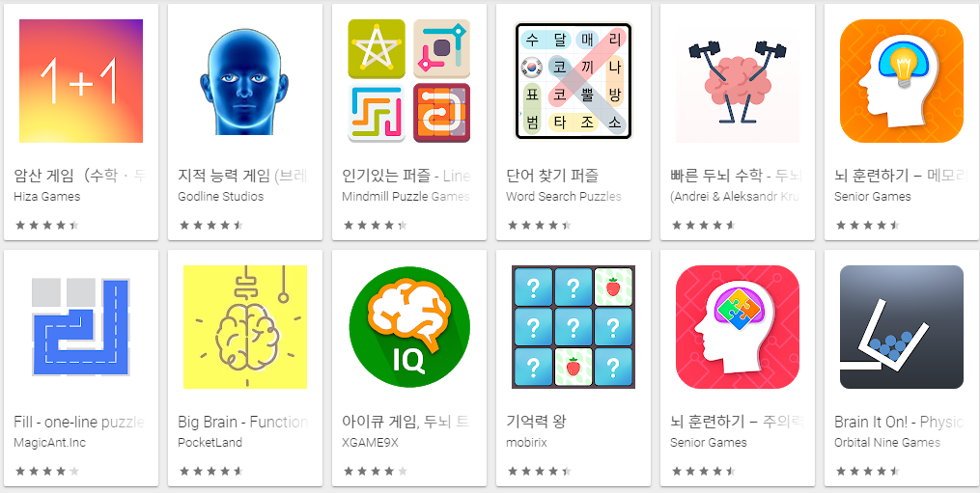
Task: Open the brain lifting dumbbells icon
Action: click(x=738, y=81)
